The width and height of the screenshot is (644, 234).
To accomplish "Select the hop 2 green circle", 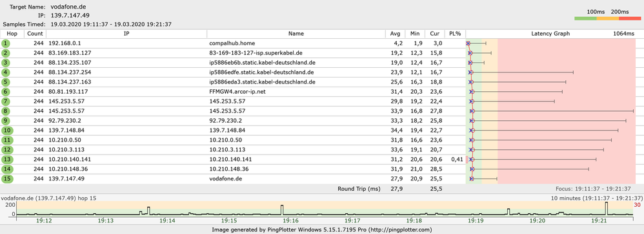I will click(x=5, y=53).
